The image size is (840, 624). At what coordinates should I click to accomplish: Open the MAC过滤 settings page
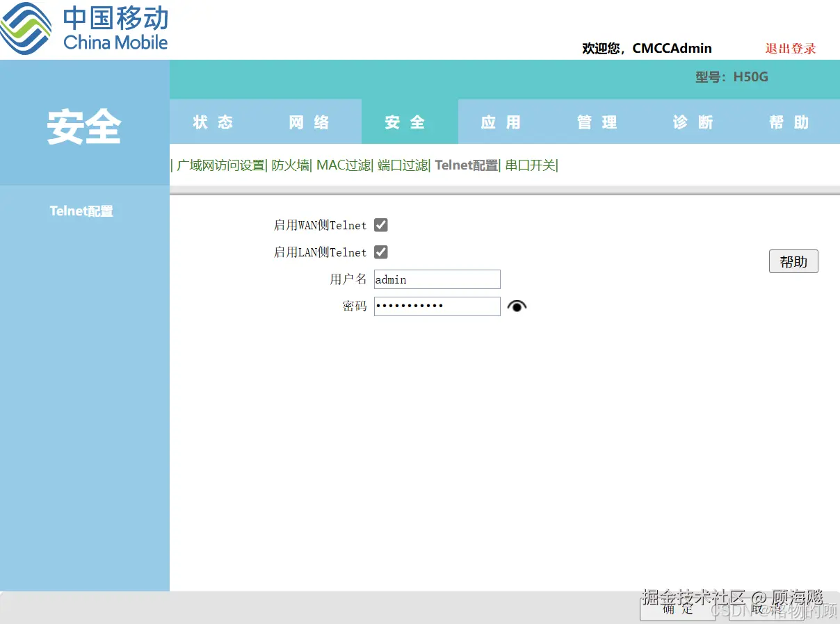[344, 165]
